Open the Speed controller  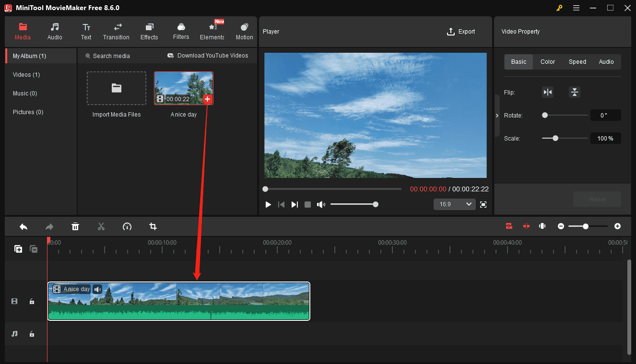click(127, 226)
